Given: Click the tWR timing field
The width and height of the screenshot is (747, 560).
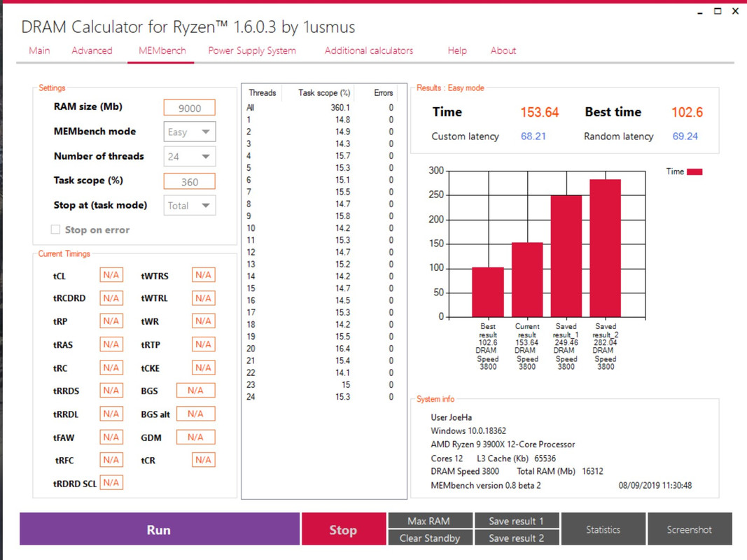Looking at the screenshot, I should coord(204,321).
